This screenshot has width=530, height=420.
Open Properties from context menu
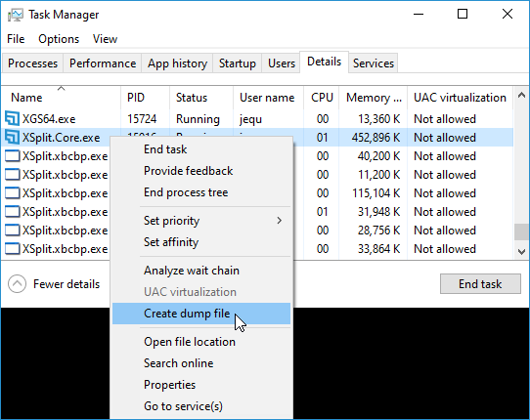point(201,385)
